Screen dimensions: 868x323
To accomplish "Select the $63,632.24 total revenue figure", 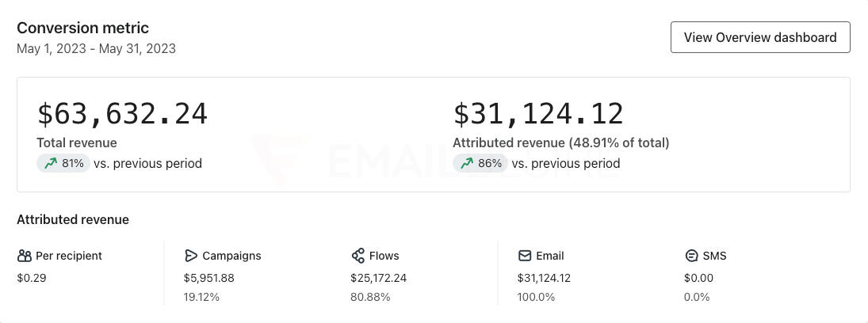I will [x=122, y=114].
